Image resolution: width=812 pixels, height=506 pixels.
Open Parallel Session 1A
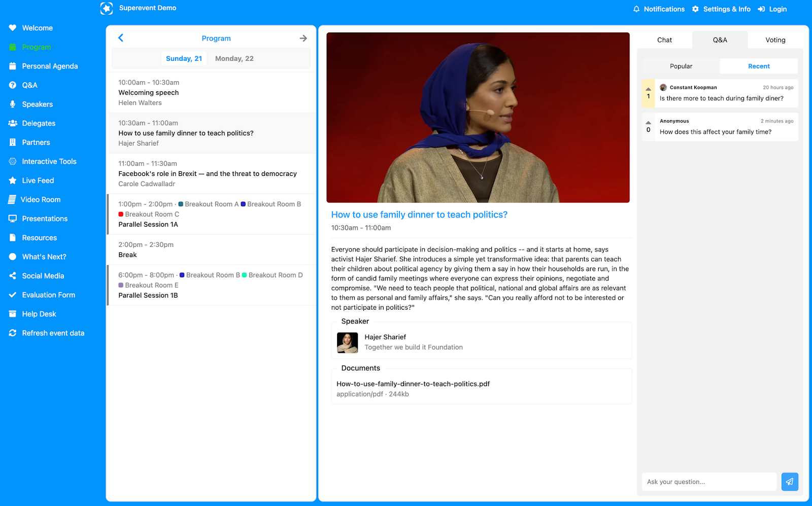point(211,214)
